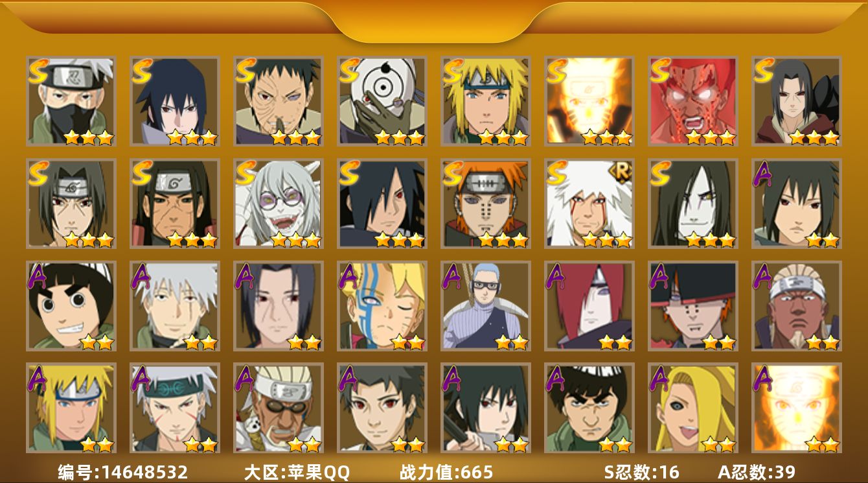This screenshot has height=483, width=868.
Task: Open the Boruto card with blue markings
Action: coord(382,306)
